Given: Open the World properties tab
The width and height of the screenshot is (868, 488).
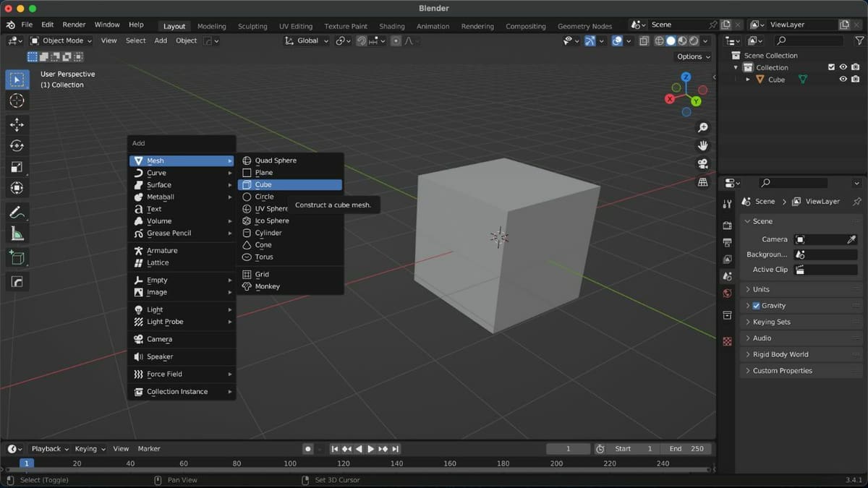Looking at the screenshot, I should [727, 293].
